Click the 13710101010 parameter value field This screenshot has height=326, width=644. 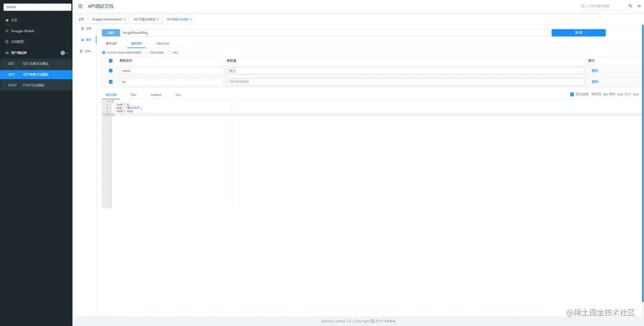[x=405, y=82]
